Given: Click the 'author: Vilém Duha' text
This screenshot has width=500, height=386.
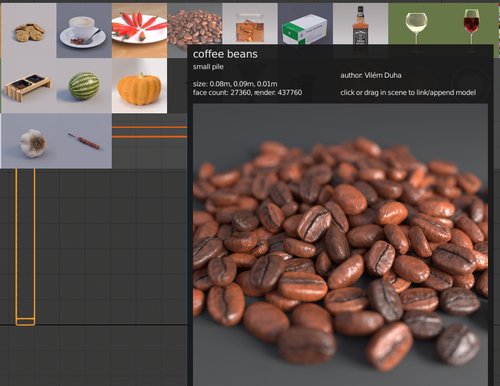Looking at the screenshot, I should point(371,75).
